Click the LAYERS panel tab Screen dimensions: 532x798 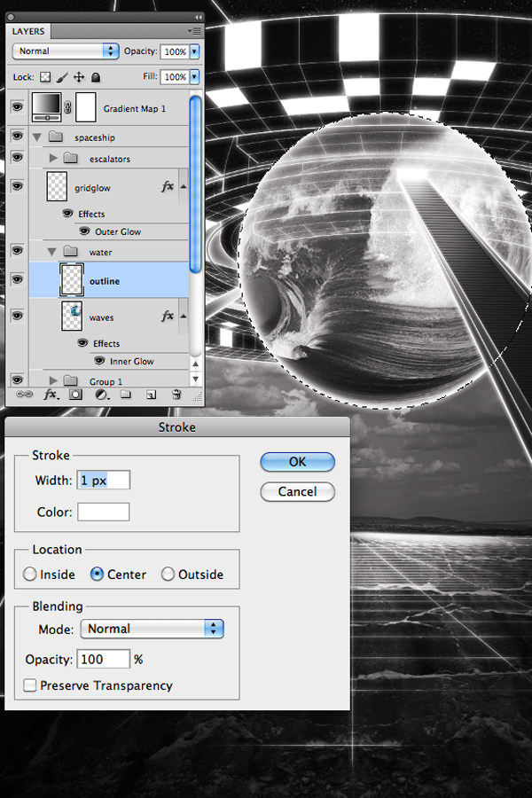pos(28,31)
